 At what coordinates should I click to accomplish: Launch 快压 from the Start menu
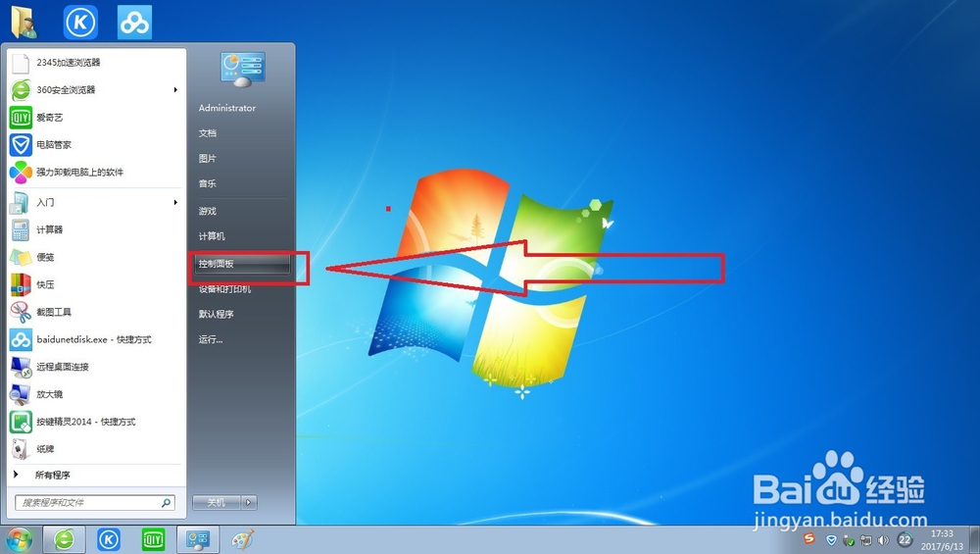coord(96,285)
